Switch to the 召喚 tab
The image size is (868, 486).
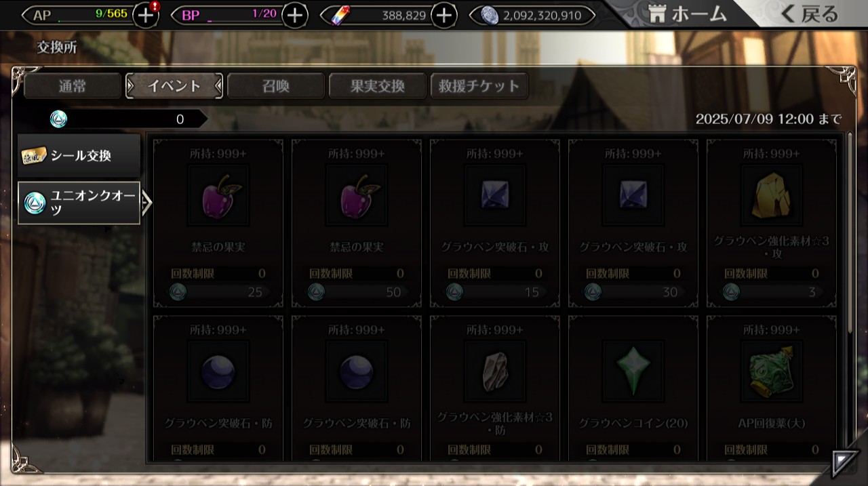pos(276,86)
